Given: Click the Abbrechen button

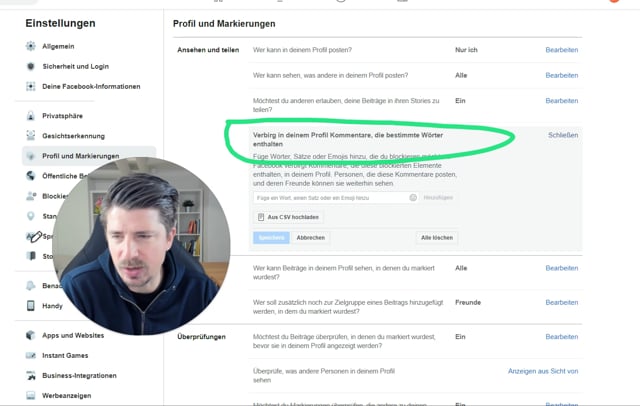Looking at the screenshot, I should [311, 237].
